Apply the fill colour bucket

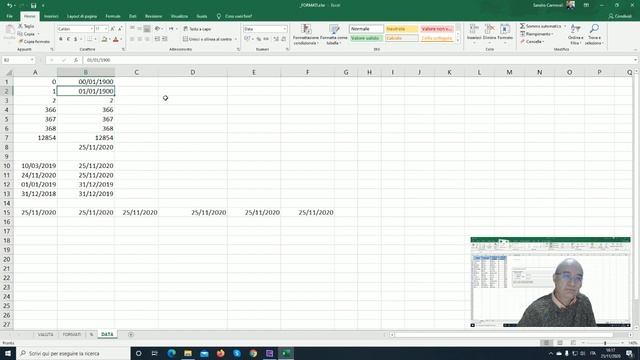point(104,39)
